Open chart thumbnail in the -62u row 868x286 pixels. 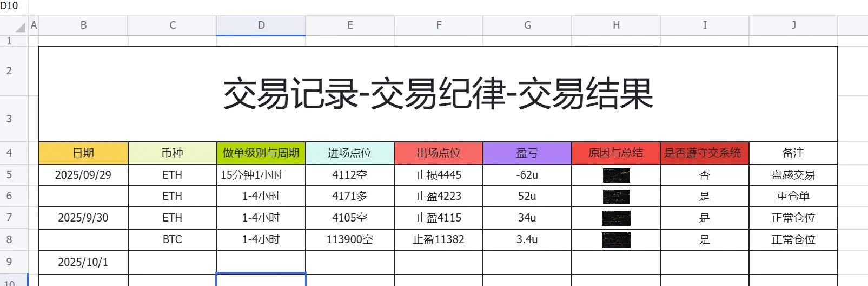point(617,175)
